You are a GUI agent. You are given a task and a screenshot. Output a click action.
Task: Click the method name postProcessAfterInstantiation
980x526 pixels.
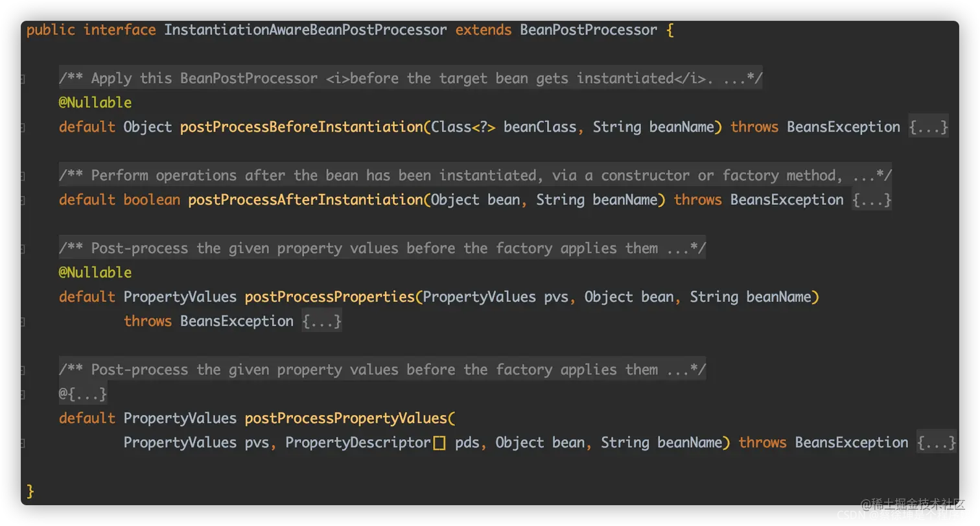pos(305,200)
